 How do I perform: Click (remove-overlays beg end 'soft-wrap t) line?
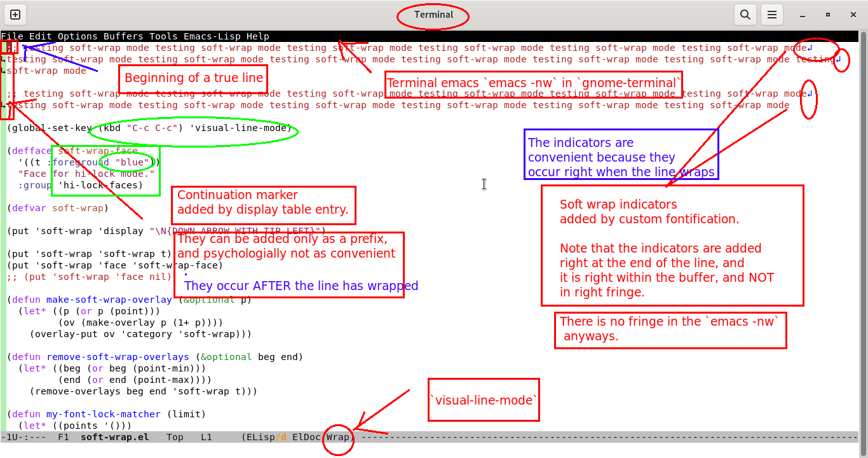[144, 391]
